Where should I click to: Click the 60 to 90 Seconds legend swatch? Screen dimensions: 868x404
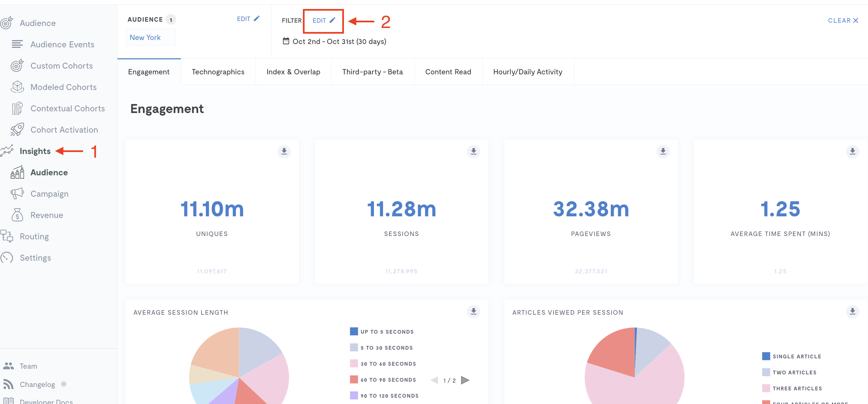pos(354,379)
